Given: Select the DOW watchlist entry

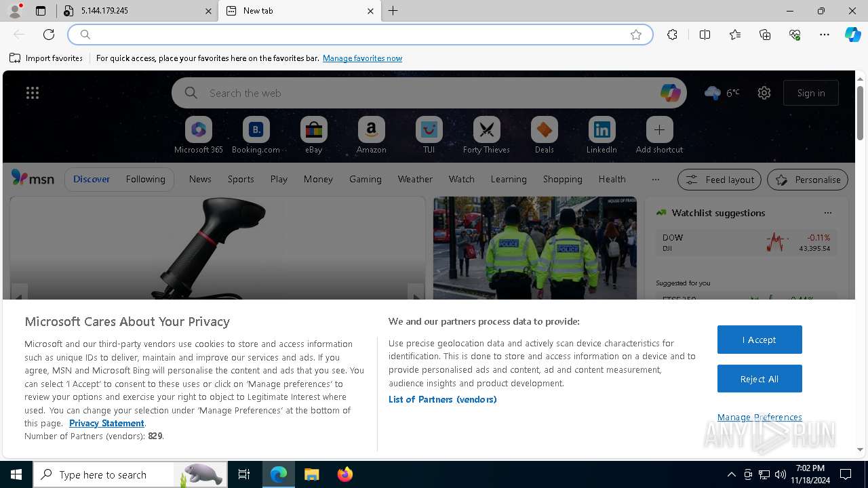Looking at the screenshot, I should click(x=746, y=243).
